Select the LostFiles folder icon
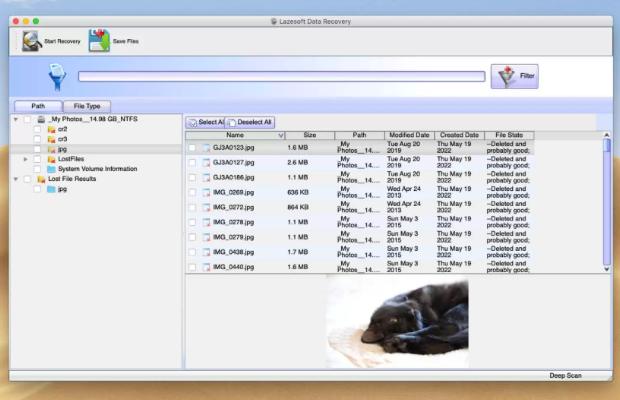The image size is (620, 400). click(x=51, y=159)
